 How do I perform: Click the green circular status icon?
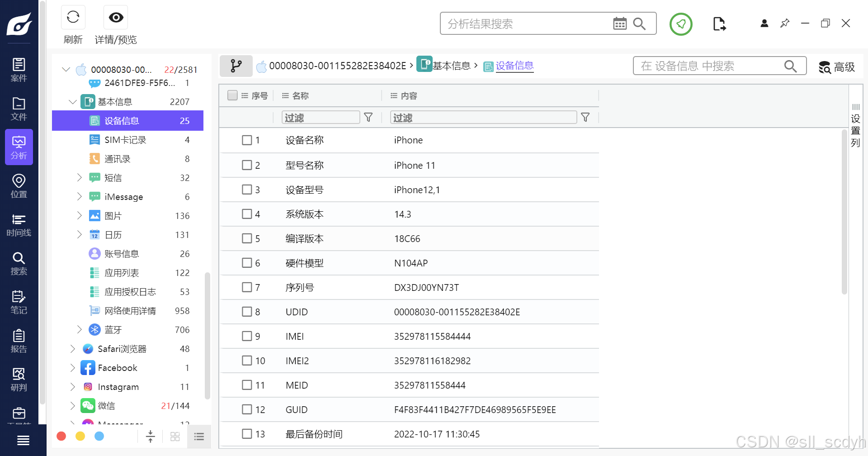click(x=681, y=24)
